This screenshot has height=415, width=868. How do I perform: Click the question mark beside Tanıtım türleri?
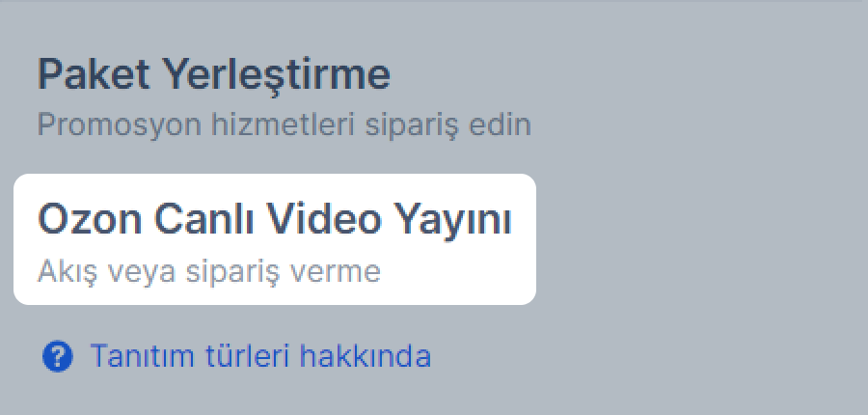coord(58,356)
